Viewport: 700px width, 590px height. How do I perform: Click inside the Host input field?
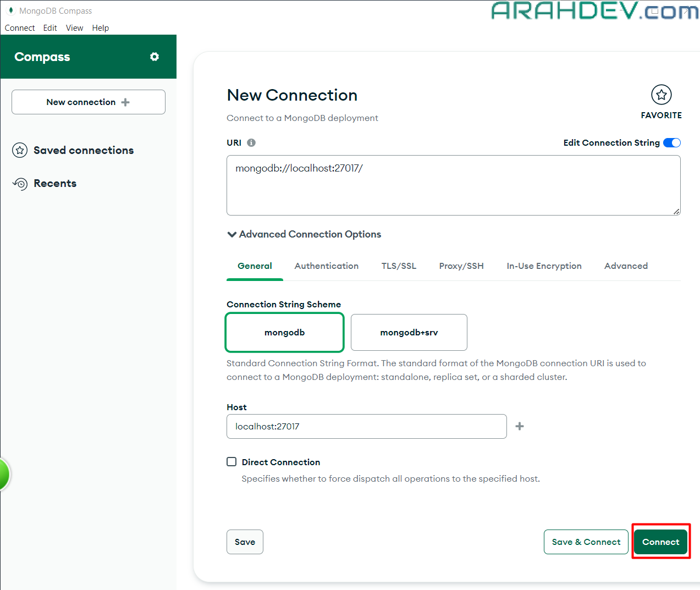(366, 427)
